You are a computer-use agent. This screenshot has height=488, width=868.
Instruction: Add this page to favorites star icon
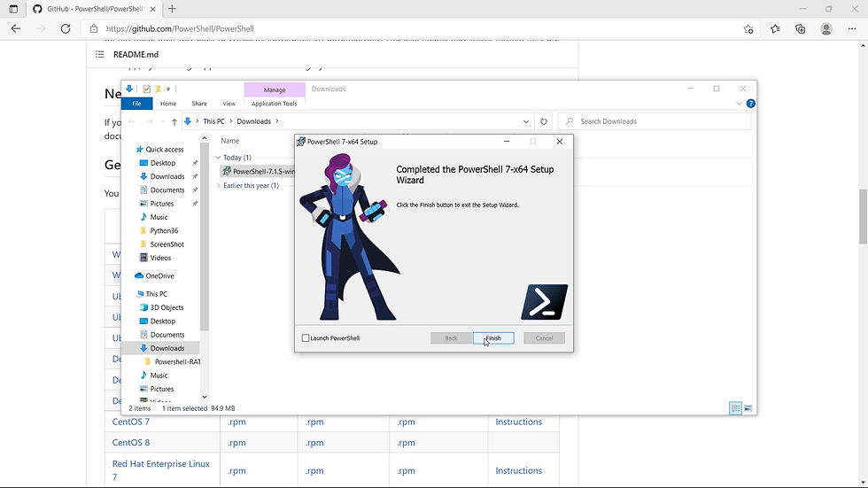(x=748, y=28)
